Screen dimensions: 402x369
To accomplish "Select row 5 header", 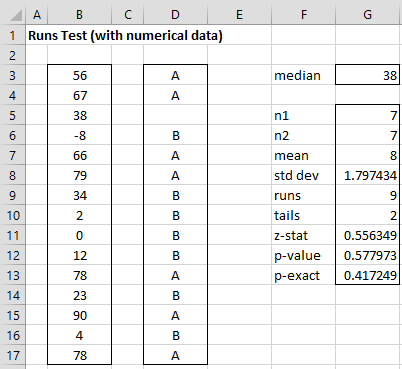I will pyautogui.click(x=13, y=115).
